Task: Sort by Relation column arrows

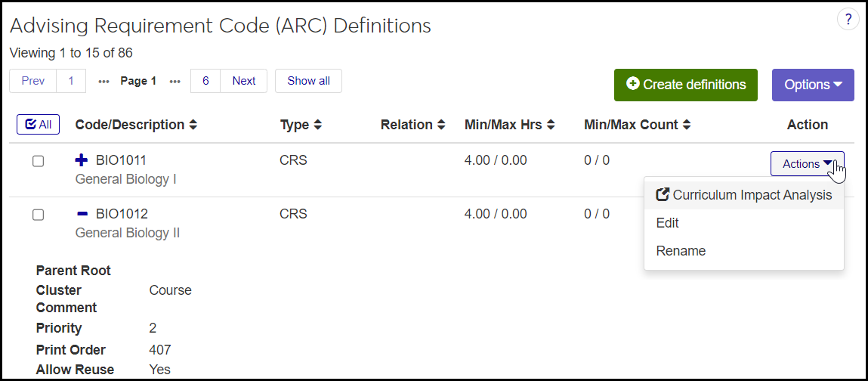Action: (x=440, y=125)
